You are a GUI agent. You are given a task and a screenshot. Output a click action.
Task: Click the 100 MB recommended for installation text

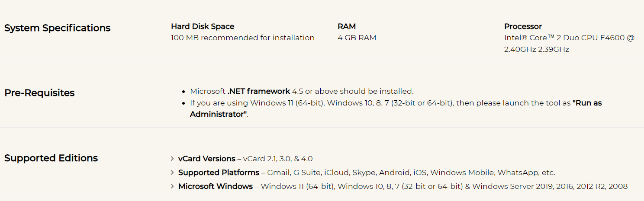click(243, 38)
